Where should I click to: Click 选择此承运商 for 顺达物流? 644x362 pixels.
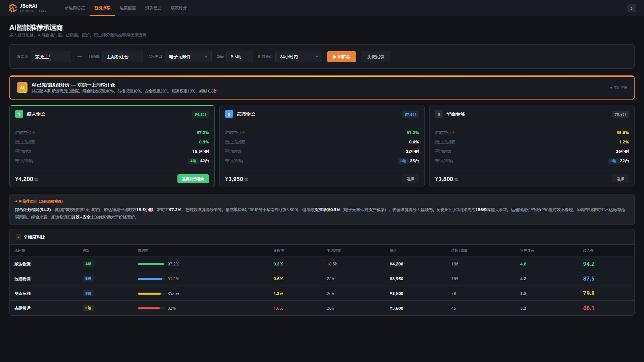point(193,179)
